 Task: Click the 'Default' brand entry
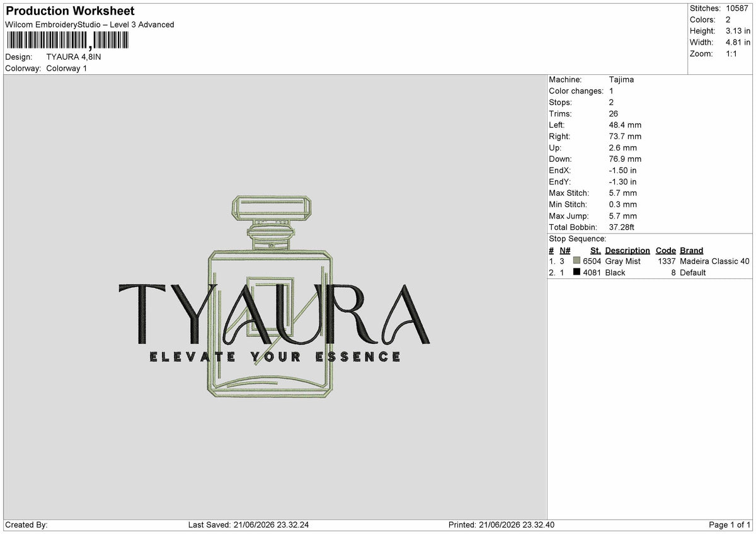pyautogui.click(x=692, y=273)
